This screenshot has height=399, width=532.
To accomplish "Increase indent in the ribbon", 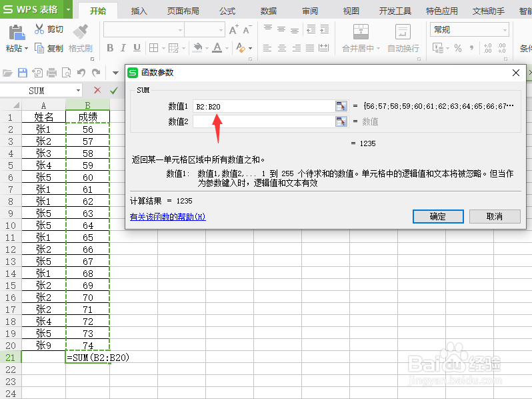I will coord(325,29).
